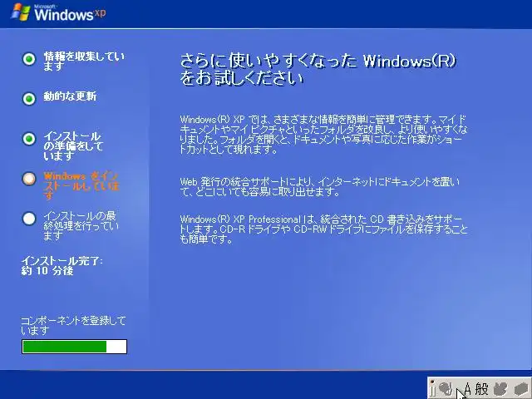Click the インストール完了: 約 10 分後 estimate text
Screen dimensions: 532x399
[62, 266]
